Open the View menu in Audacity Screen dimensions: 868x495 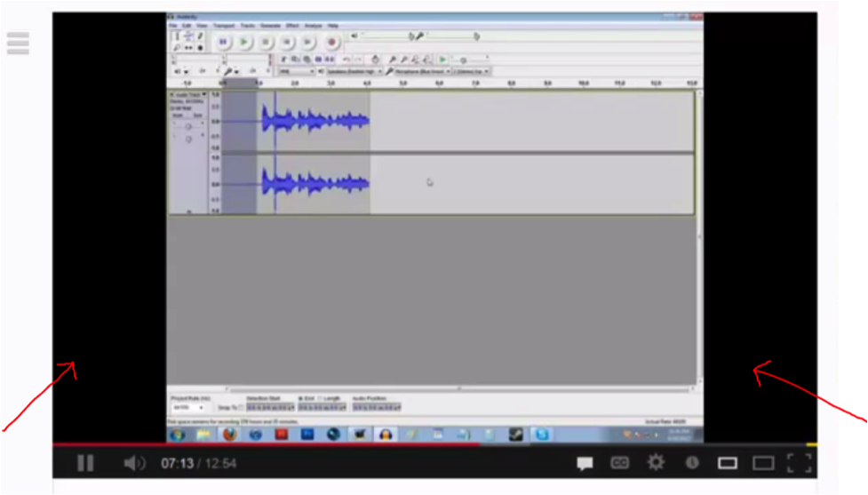pyautogui.click(x=202, y=26)
